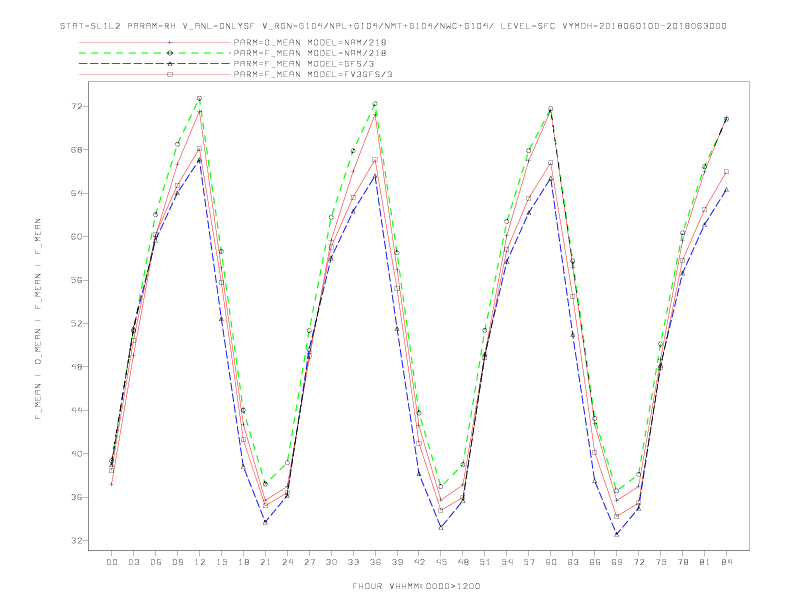Click forecast hour 39 on the x-axis
This screenshot has height=612, width=792.
coord(397,562)
